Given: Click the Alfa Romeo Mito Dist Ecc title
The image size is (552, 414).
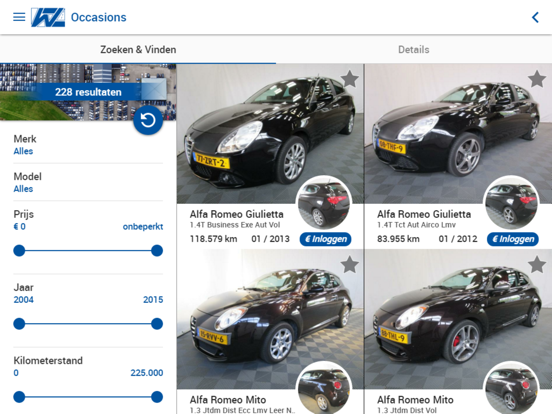Looking at the screenshot, I should tap(228, 400).
